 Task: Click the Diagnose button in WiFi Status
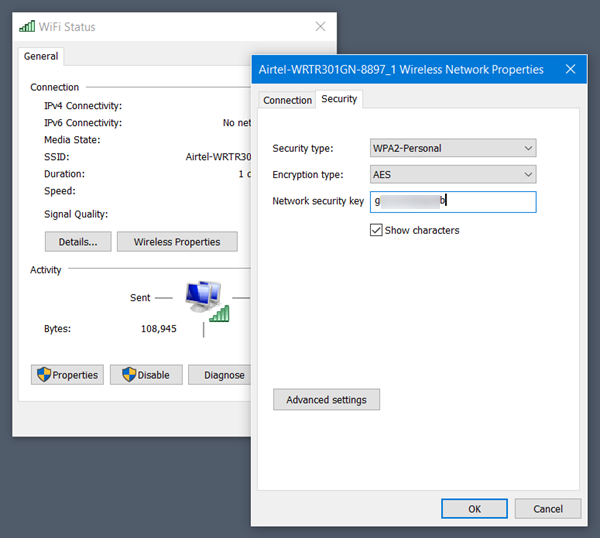[x=220, y=375]
